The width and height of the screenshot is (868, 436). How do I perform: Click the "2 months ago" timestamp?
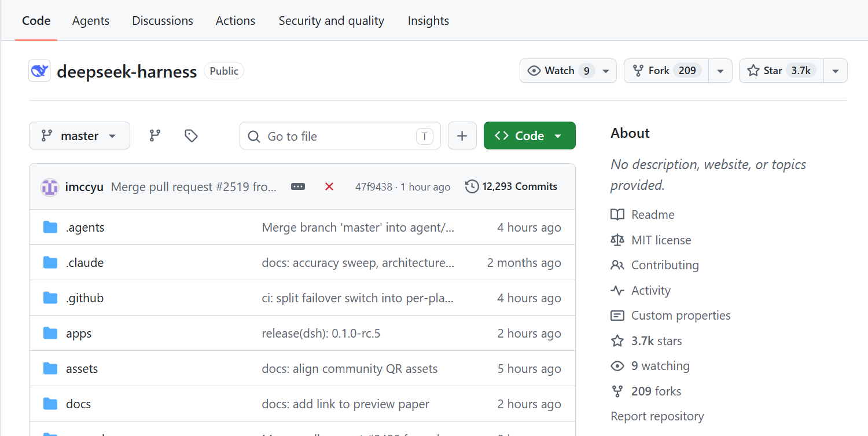tap(524, 263)
